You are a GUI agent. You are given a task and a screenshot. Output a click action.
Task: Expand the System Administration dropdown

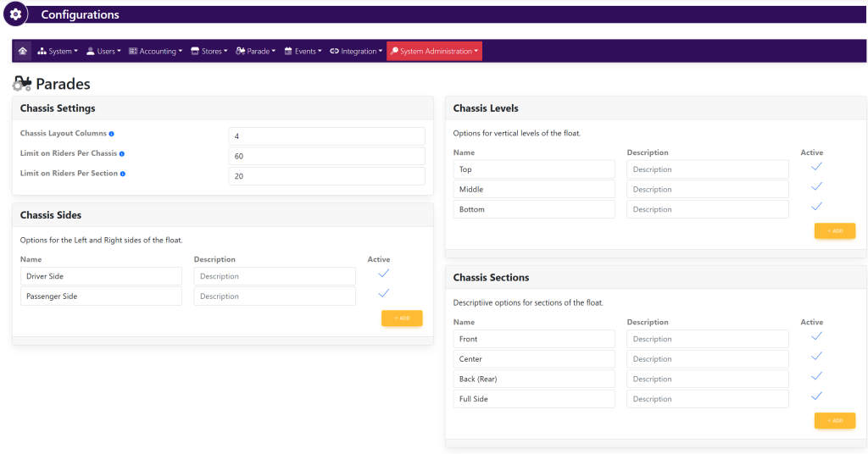click(x=434, y=52)
